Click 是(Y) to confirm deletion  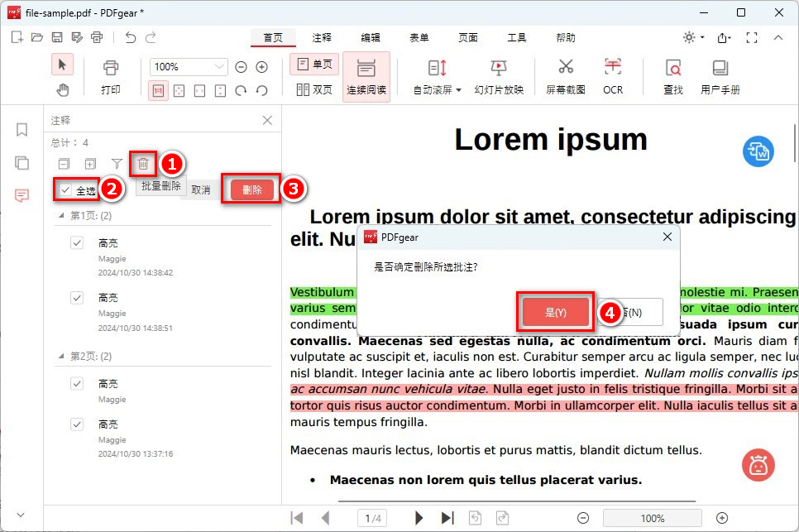point(555,312)
